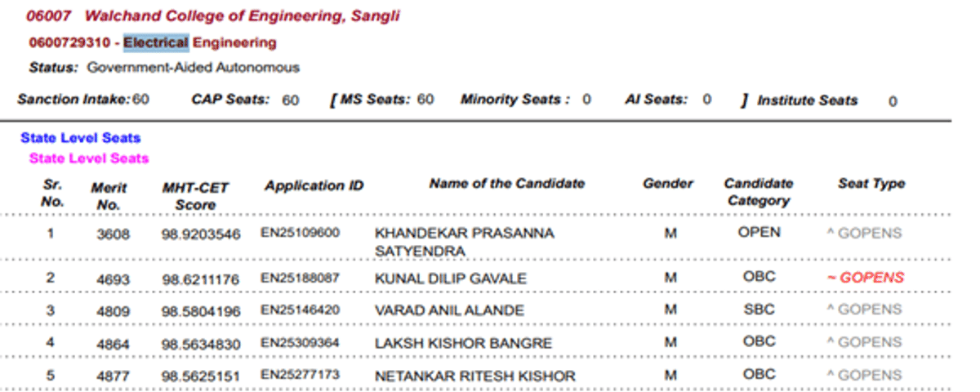This screenshot has width=980, height=392.
Task: Click the blue State Level Seats heading
Action: click(81, 138)
